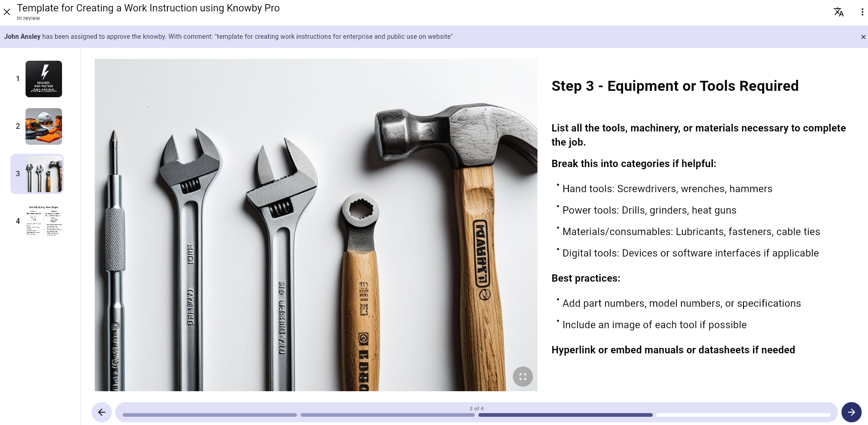Screen dimensions: 868x425
Task: Go back to the previous step
Action: coord(102,412)
